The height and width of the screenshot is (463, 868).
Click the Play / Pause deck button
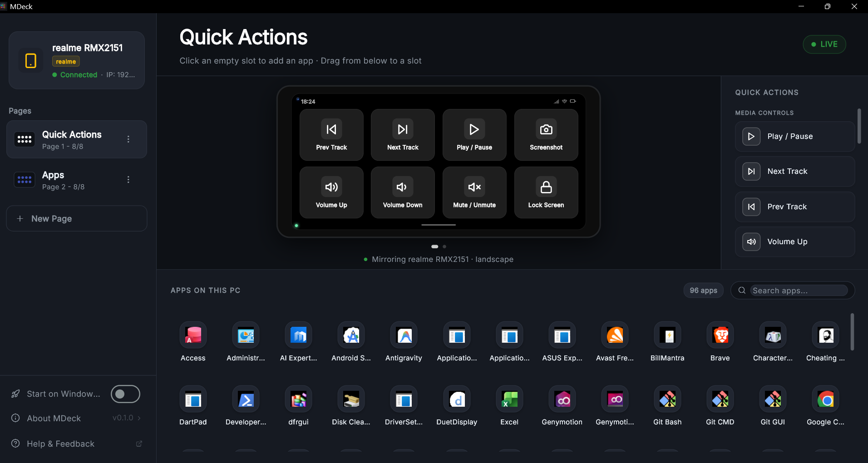474,135
